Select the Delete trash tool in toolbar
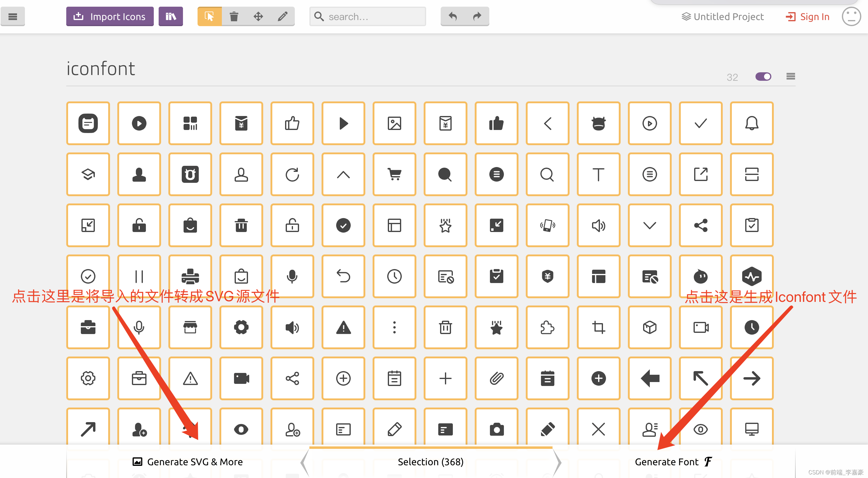 [234, 16]
